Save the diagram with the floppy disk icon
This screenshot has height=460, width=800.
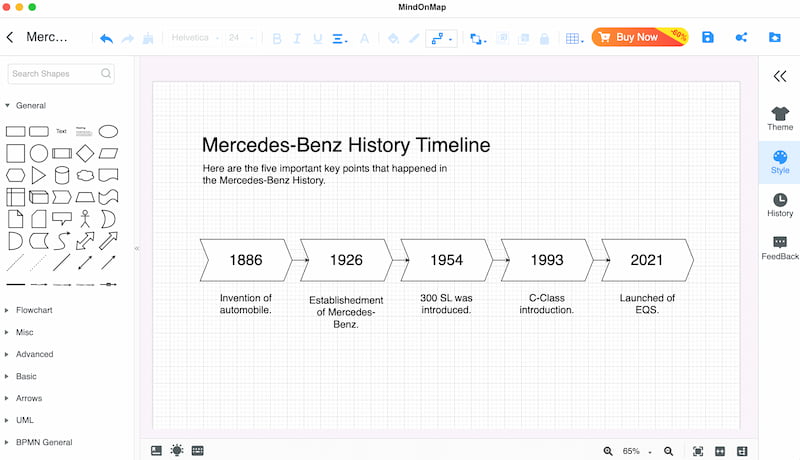pos(708,37)
